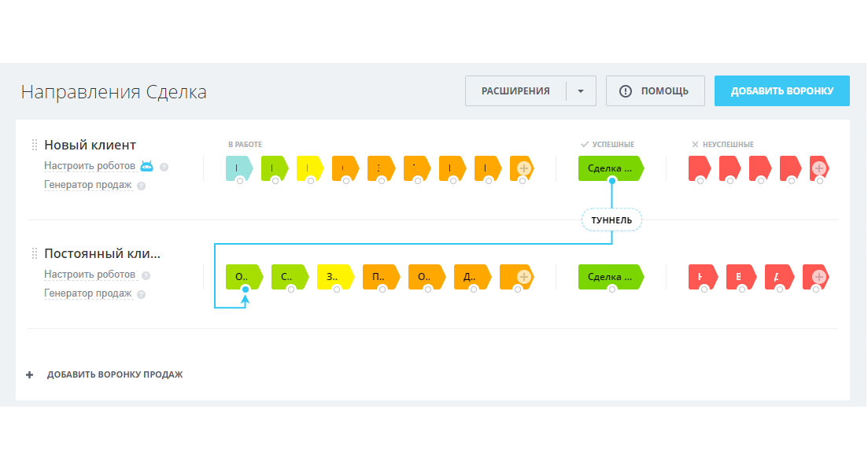The height and width of the screenshot is (472, 868).
Task: Click the tunnel connector dot under Новый клиент's Сделка stage
Action: click(x=612, y=181)
